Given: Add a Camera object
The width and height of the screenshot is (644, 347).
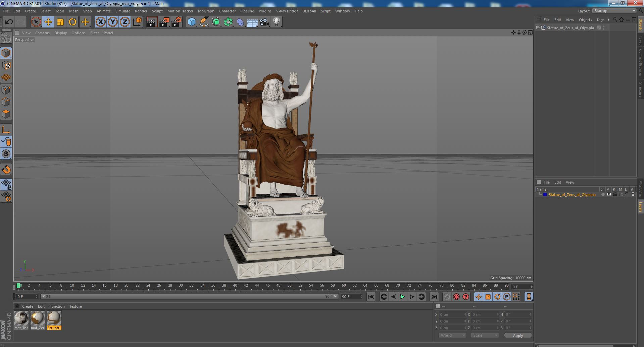Looking at the screenshot, I should 264,22.
